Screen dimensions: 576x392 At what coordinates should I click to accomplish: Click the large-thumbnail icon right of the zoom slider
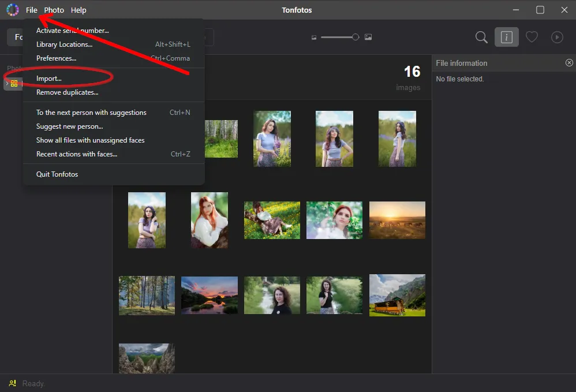pyautogui.click(x=368, y=36)
